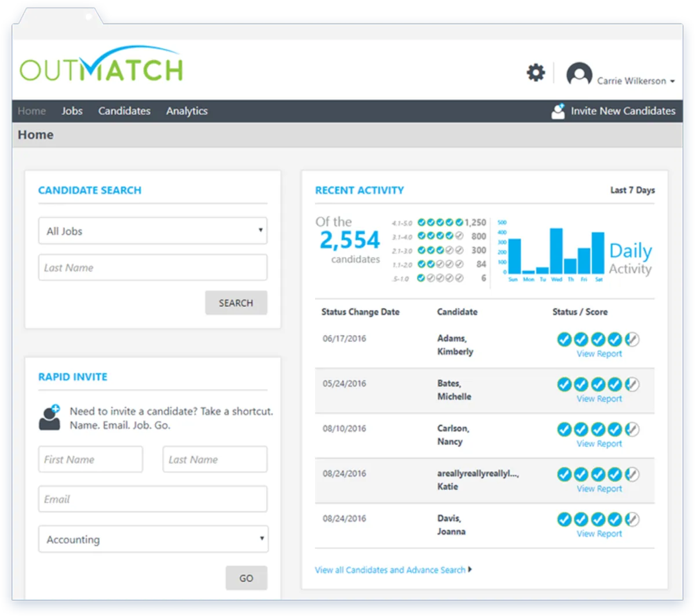The width and height of the screenshot is (695, 616).
Task: Click score checkmarks for Bates, Michelle
Action: click(598, 384)
